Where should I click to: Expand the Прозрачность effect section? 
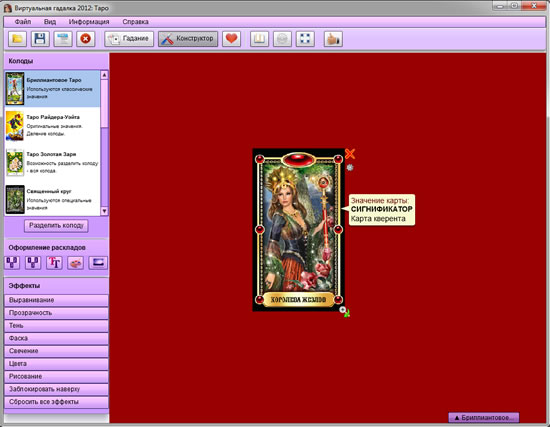pos(56,313)
